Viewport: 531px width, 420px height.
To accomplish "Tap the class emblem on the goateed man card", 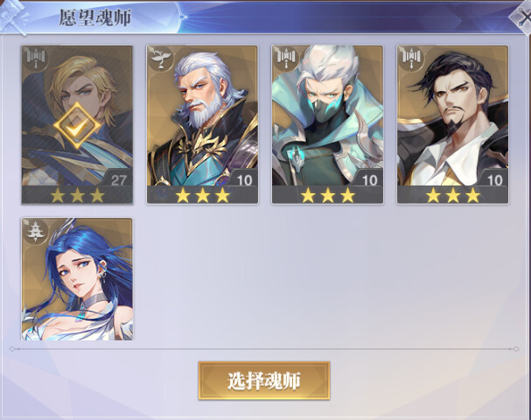I will [x=411, y=59].
